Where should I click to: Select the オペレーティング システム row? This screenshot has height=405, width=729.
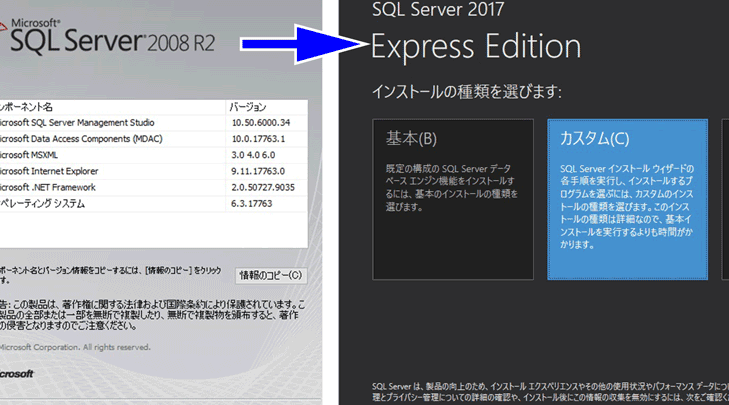[153, 204]
